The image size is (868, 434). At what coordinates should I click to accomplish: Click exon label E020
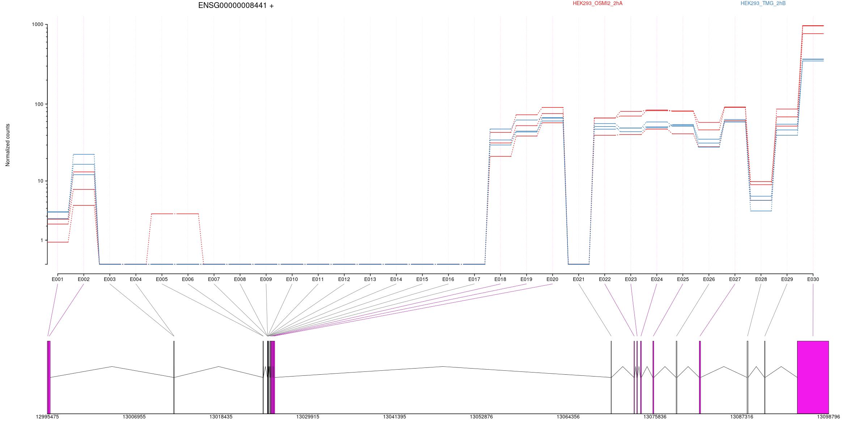552,279
